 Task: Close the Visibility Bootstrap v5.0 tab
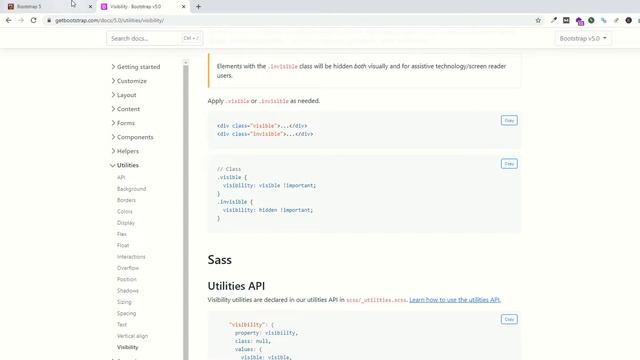(183, 7)
